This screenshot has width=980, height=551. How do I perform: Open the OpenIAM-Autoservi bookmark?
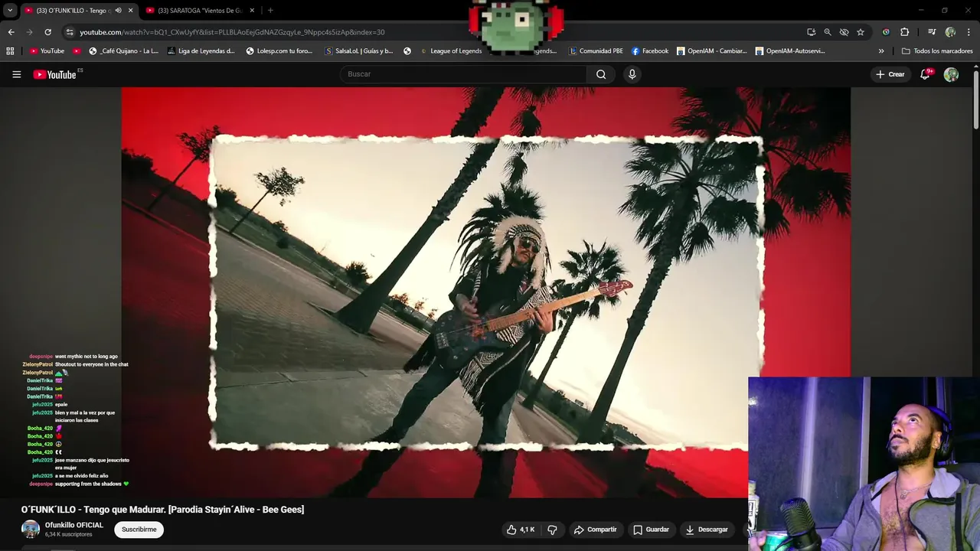[790, 51]
